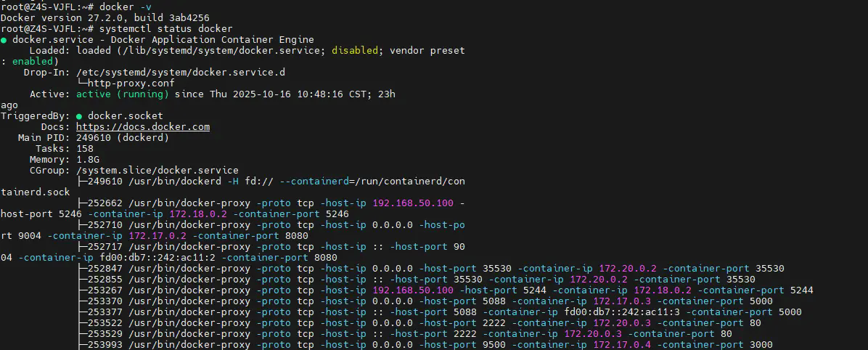Click the http-proxy.conf drop-in file name
The width and height of the screenshot is (868, 350).
coord(131,83)
